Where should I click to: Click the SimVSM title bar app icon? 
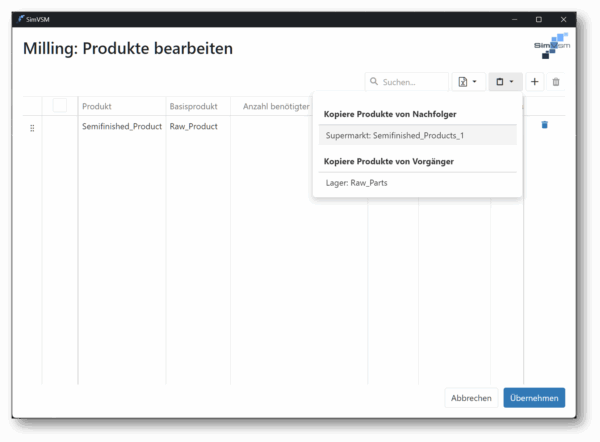pyautogui.click(x=22, y=19)
